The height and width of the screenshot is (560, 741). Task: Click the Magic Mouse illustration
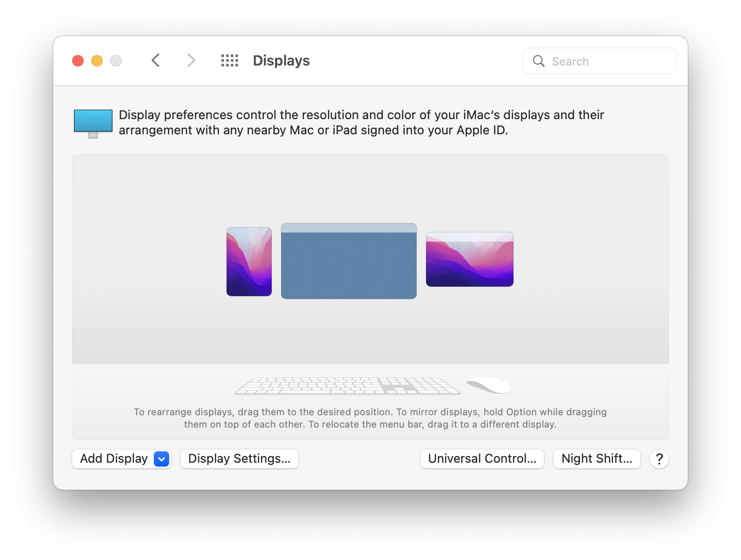pos(488,385)
